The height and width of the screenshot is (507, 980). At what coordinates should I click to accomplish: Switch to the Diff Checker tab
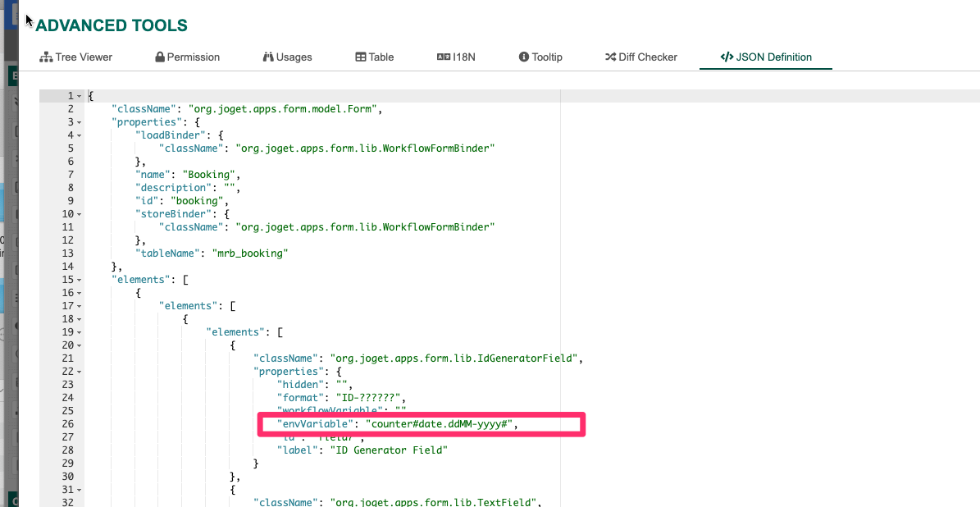(640, 57)
